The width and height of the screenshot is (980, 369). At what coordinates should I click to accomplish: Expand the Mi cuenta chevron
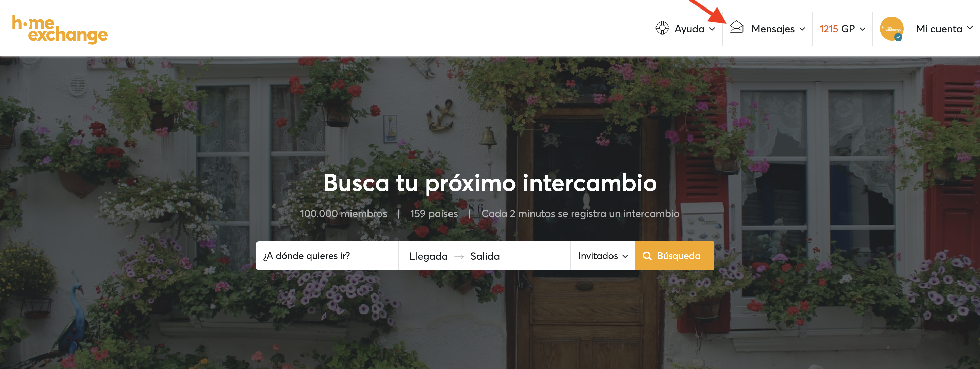tap(970, 28)
